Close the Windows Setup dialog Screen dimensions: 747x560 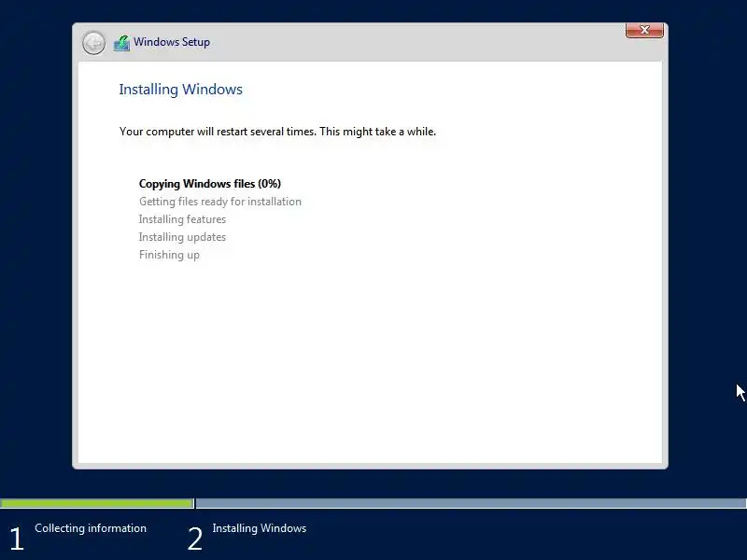[x=644, y=30]
